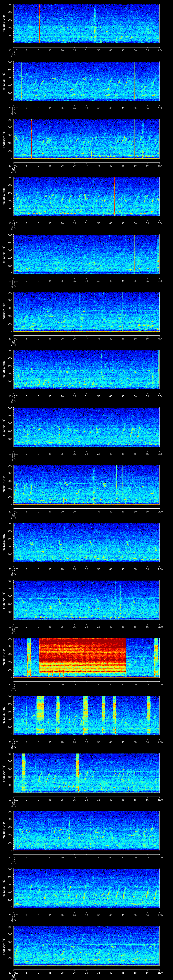Click the 20:16:00 start time label
173x980 pixels.
(13, 915)
